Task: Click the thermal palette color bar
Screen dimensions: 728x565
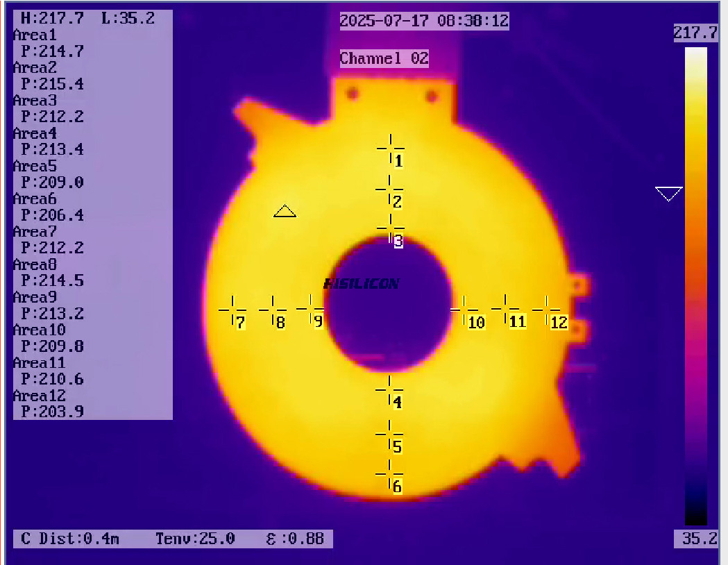Action: (x=695, y=285)
